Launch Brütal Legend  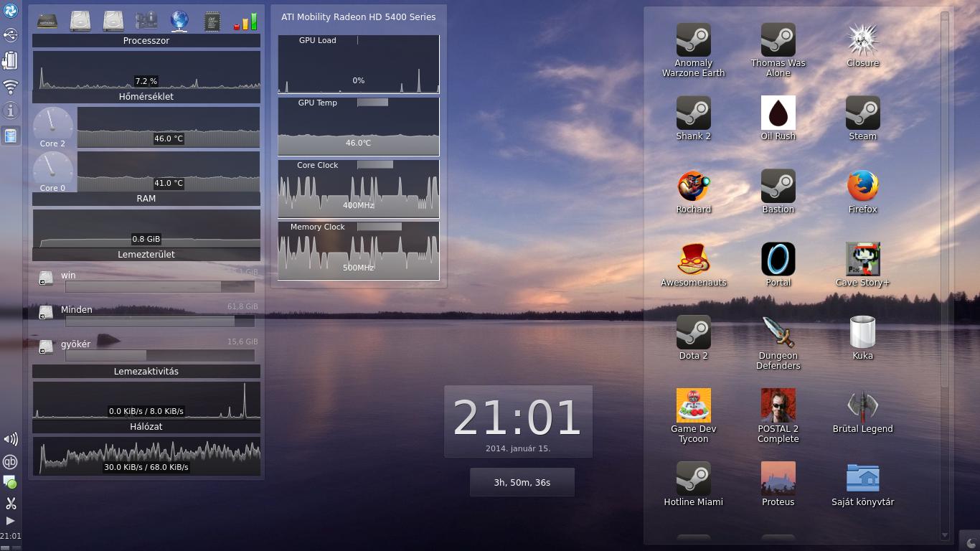(862, 411)
